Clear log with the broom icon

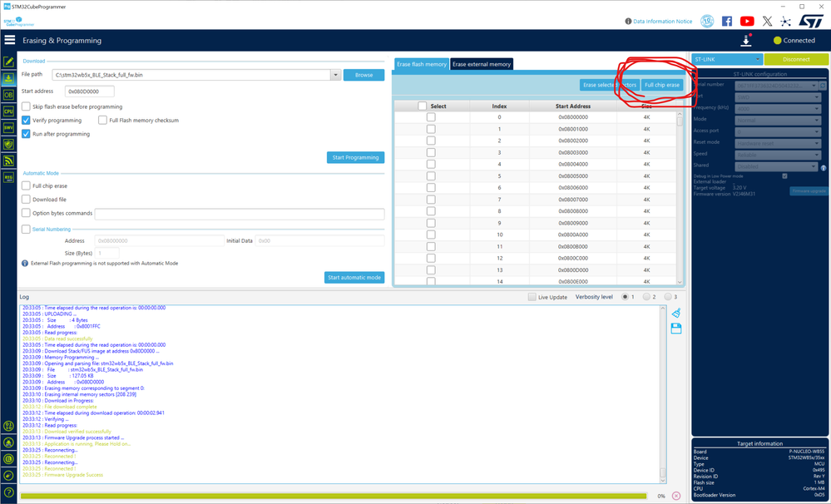pos(676,313)
